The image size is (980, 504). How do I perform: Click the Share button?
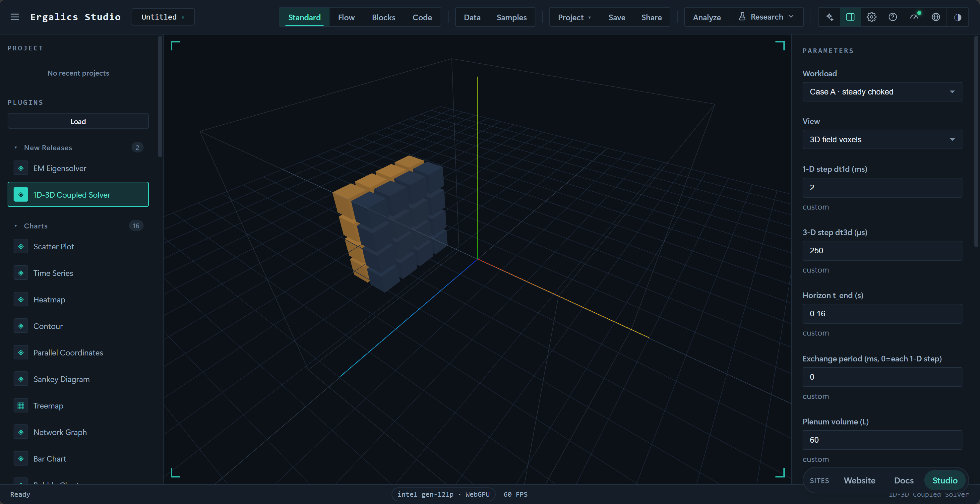(651, 17)
